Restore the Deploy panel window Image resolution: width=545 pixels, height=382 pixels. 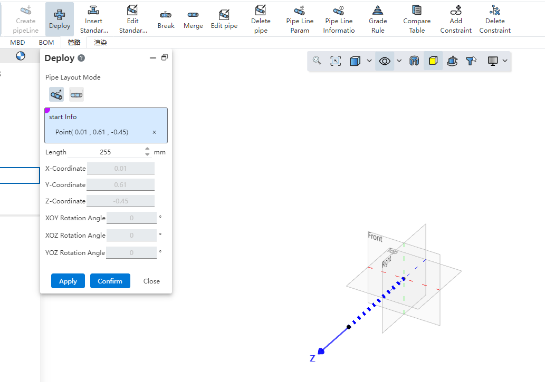coord(164,58)
